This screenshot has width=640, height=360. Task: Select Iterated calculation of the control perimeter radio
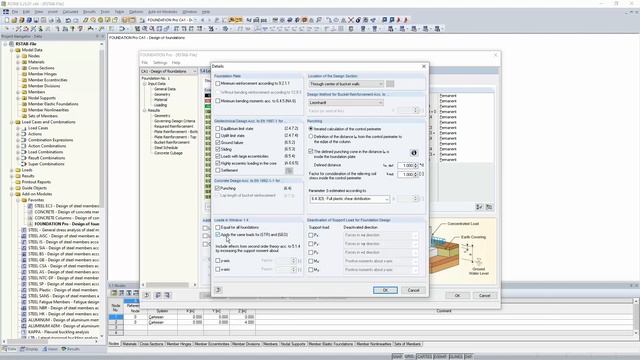tap(311, 129)
